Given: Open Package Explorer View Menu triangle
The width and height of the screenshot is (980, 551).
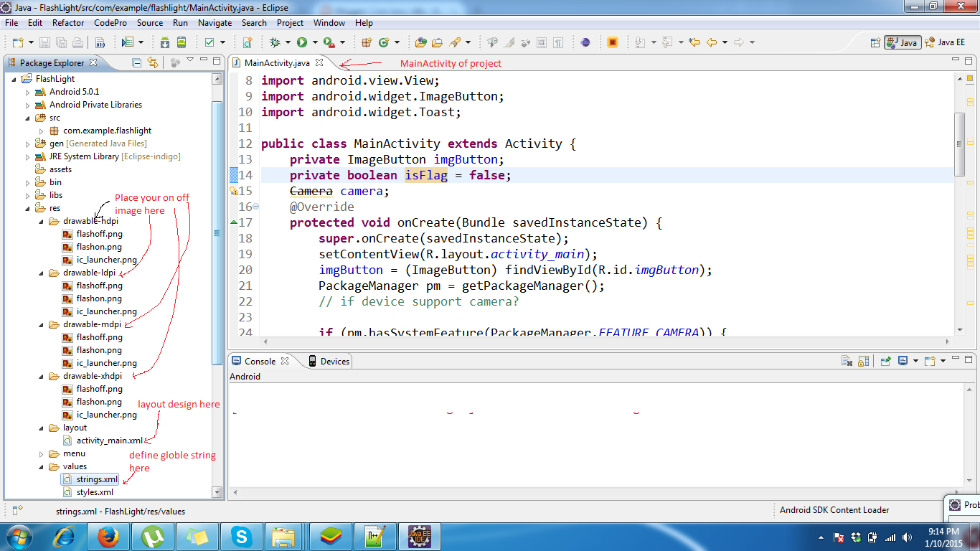Looking at the screenshot, I should (x=190, y=60).
